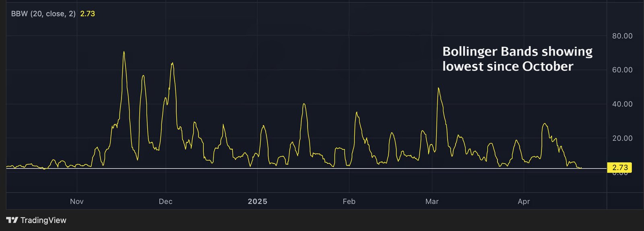Click the 60.00 price scale value
This screenshot has width=644, height=231.
click(x=622, y=70)
